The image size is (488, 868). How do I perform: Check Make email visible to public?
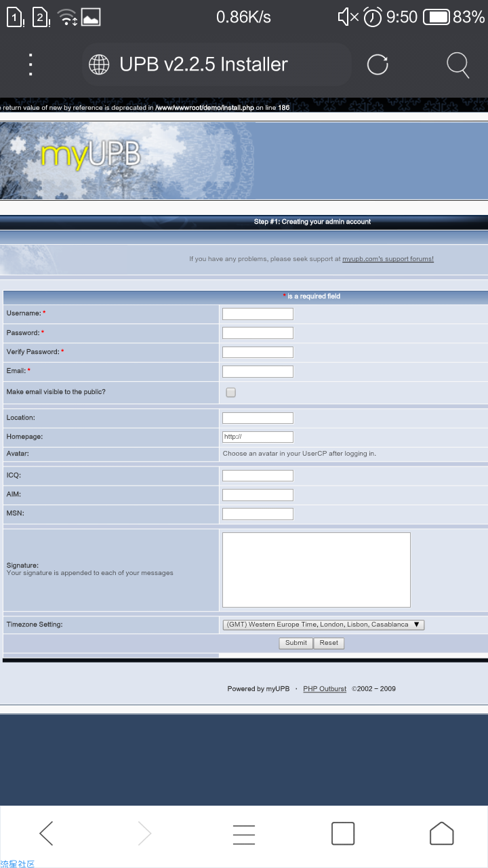point(231,392)
